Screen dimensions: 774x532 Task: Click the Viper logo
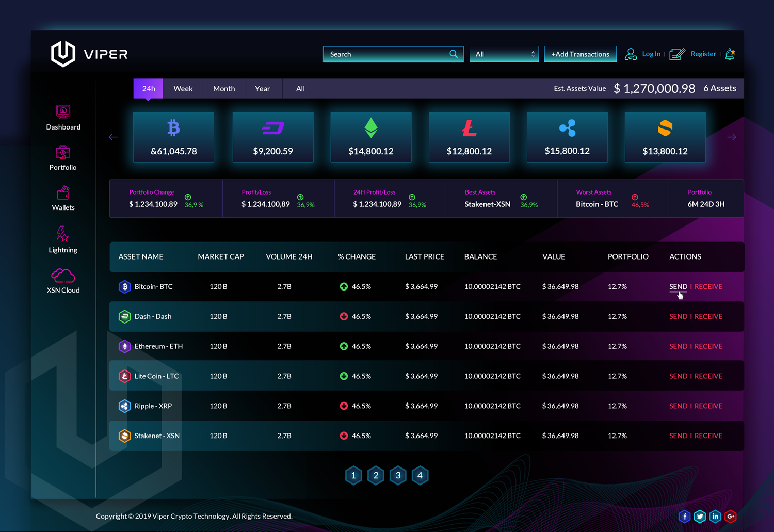[x=89, y=54]
